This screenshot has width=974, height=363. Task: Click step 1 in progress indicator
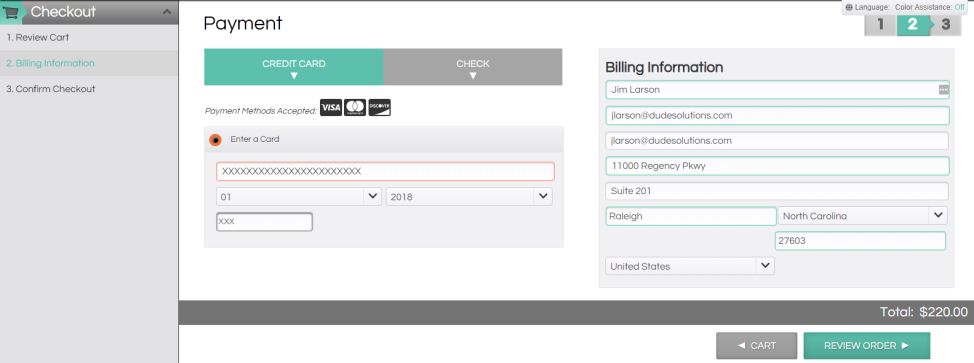pyautogui.click(x=880, y=25)
